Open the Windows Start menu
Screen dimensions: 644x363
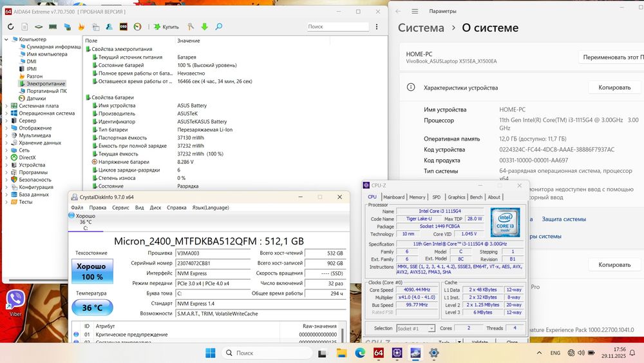click(211, 353)
